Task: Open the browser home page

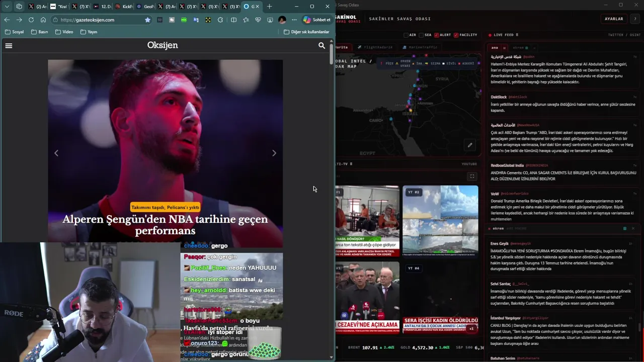Action: (x=43, y=20)
